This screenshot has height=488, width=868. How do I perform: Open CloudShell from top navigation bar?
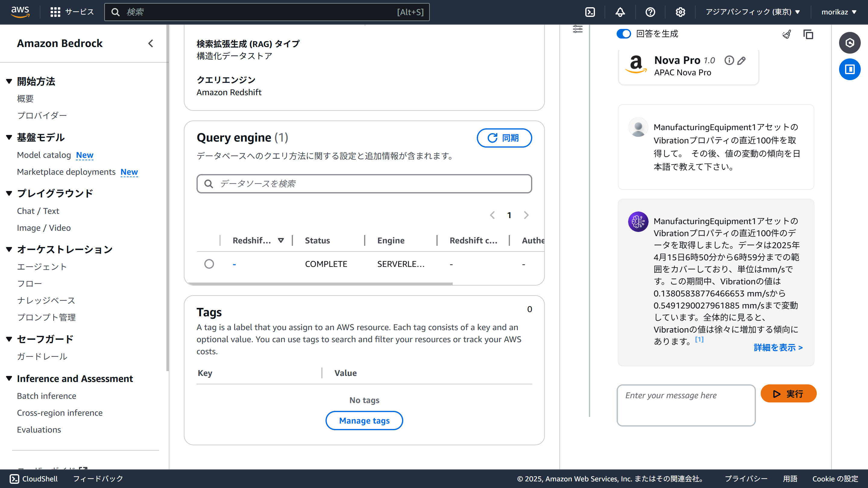pyautogui.click(x=590, y=12)
